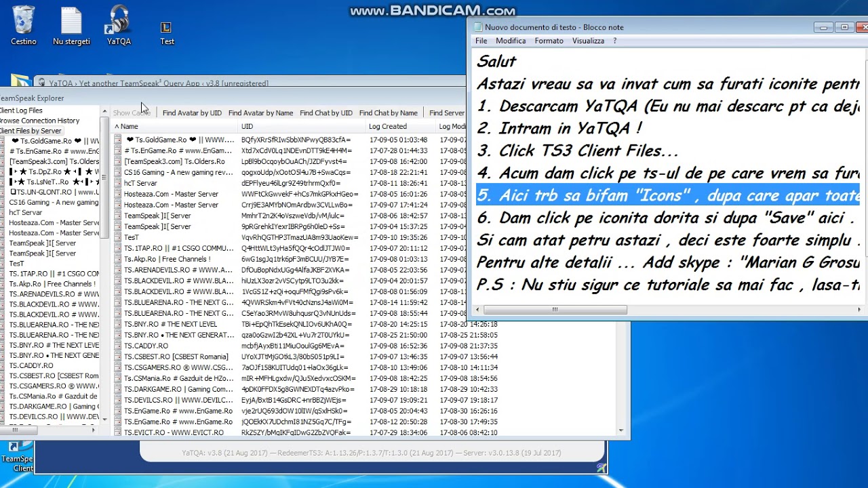
Task: Click the 'Salut' line in Blocco note
Action: pyautogui.click(x=496, y=61)
